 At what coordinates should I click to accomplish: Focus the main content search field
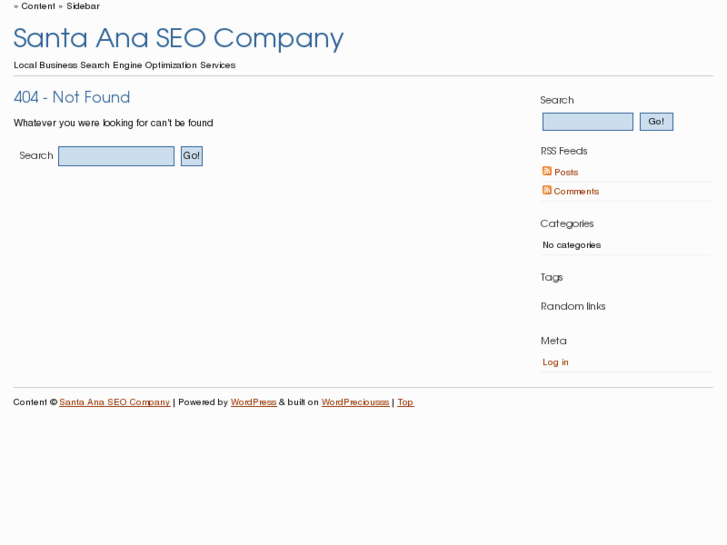[x=116, y=156]
